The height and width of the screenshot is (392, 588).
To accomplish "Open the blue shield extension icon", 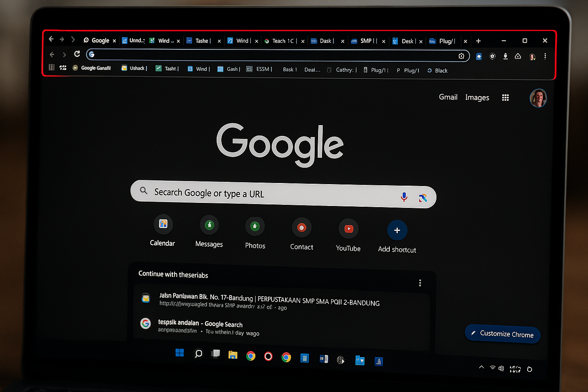I will pos(479,56).
